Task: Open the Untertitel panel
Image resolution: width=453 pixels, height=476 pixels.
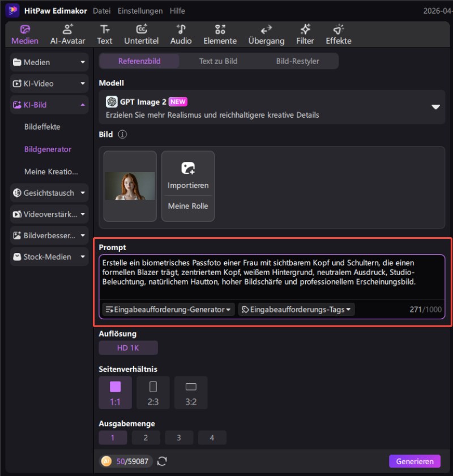Action: [142, 35]
